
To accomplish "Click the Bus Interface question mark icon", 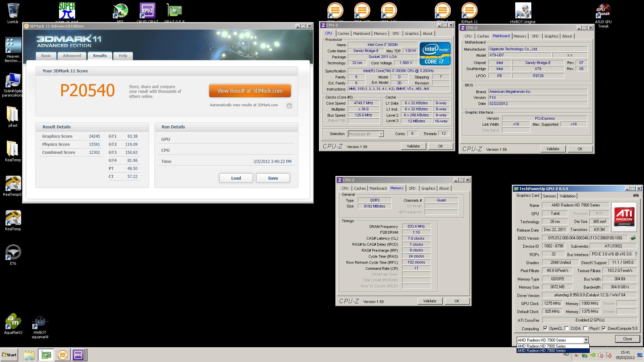I will point(636,254).
